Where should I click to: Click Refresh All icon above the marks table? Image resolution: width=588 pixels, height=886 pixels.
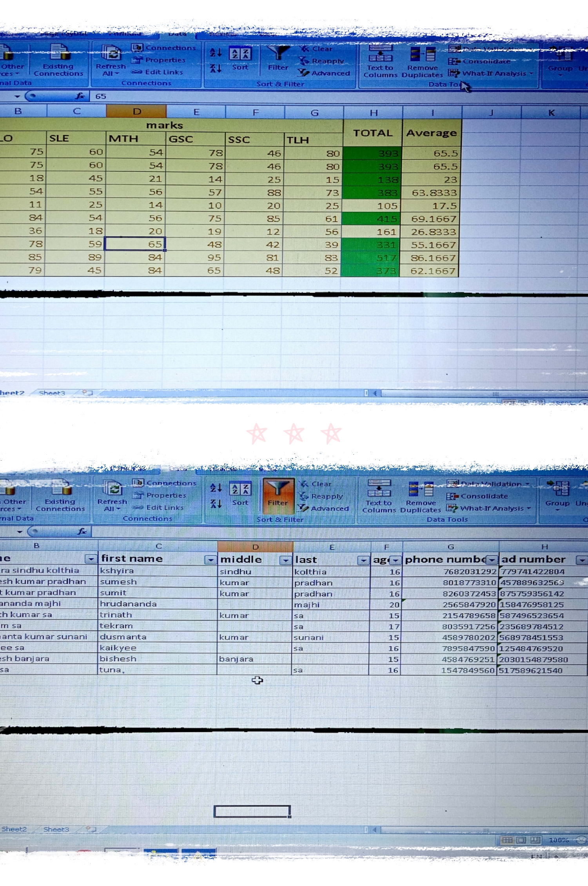111,60
